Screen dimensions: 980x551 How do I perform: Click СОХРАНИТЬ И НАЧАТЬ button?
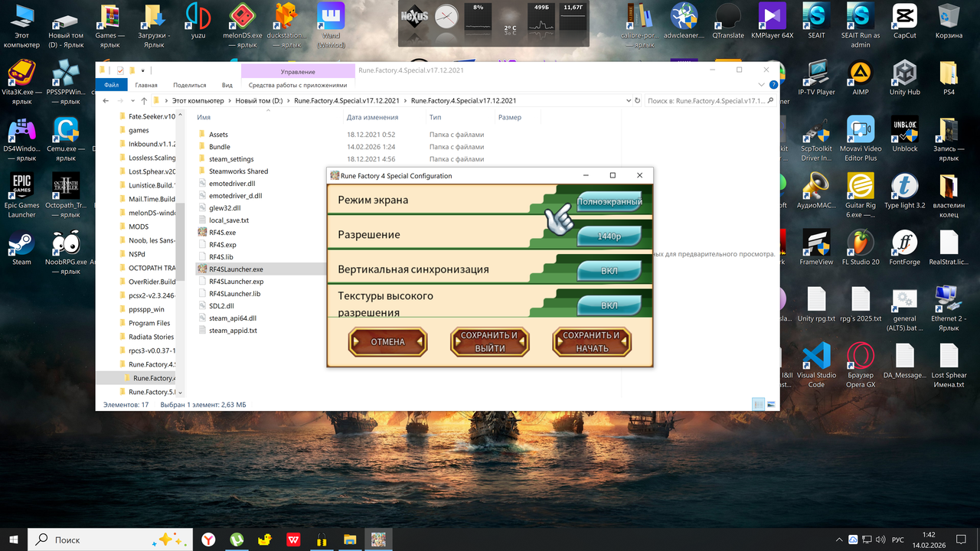click(x=592, y=341)
